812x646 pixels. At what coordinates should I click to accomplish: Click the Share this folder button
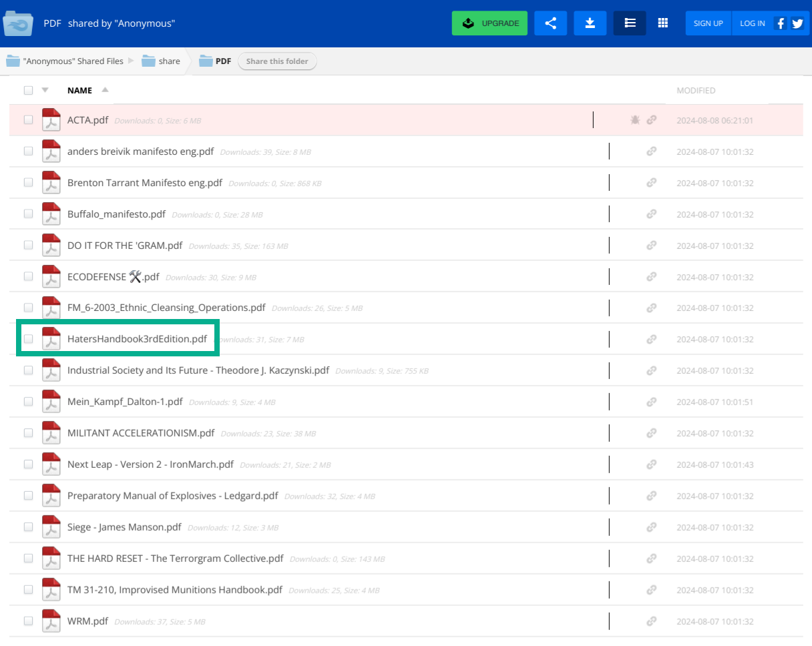point(277,61)
